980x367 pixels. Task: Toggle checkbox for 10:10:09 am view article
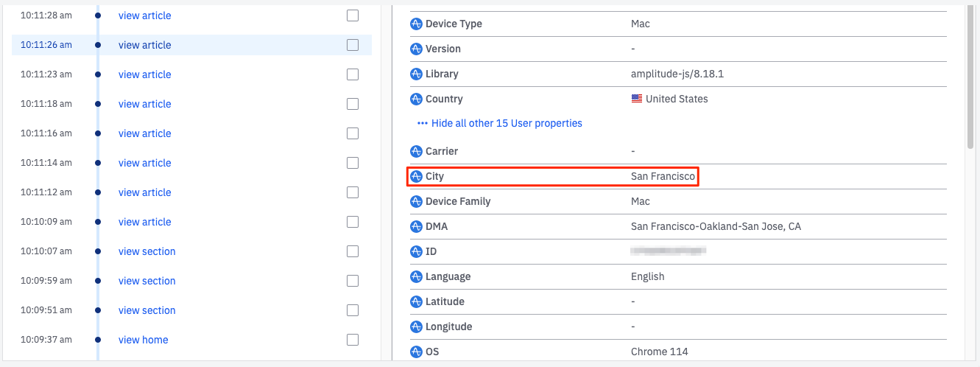pyautogui.click(x=353, y=222)
